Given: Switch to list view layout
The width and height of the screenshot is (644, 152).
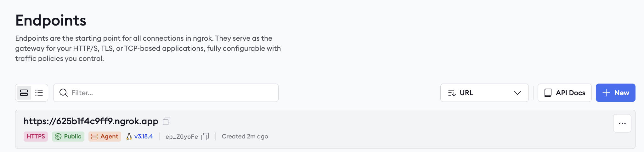Looking at the screenshot, I should (39, 93).
